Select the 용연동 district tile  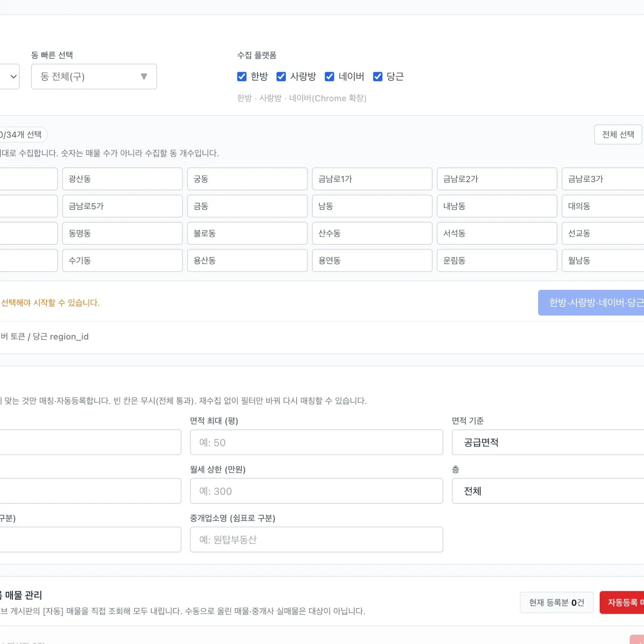coord(372,260)
